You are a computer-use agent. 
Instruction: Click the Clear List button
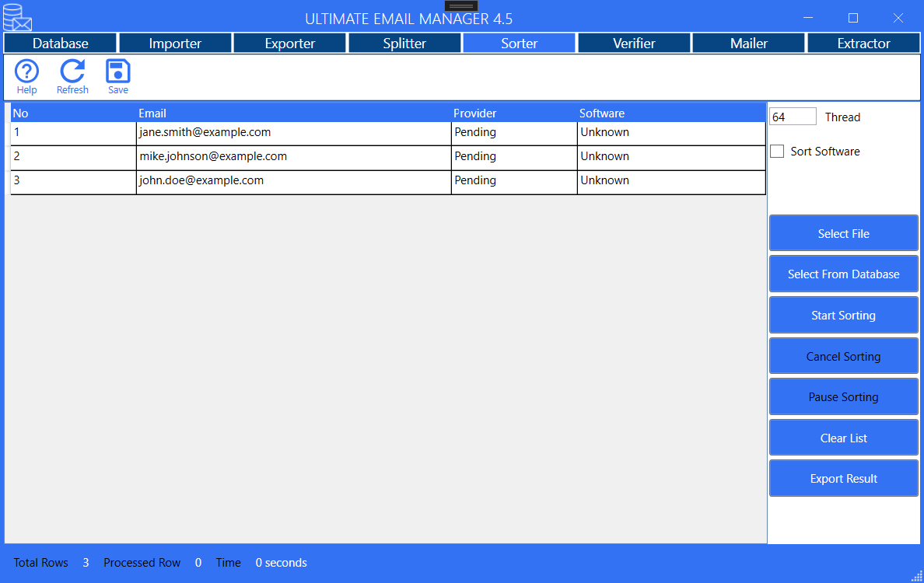843,437
